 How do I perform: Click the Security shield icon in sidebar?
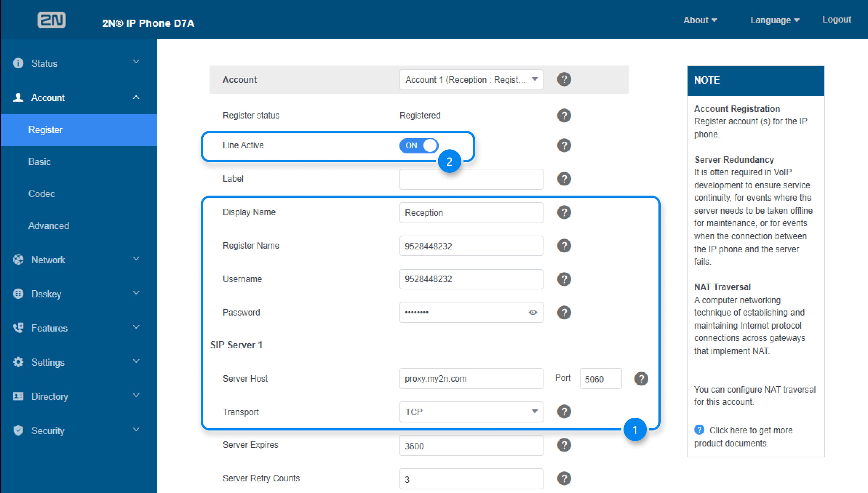click(18, 430)
